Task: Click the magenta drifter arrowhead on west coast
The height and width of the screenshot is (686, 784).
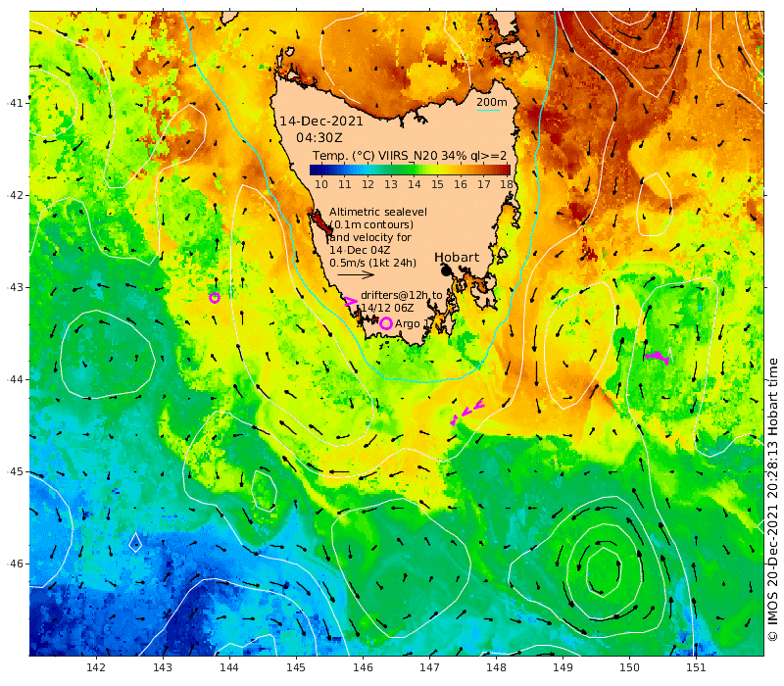Action: (351, 301)
